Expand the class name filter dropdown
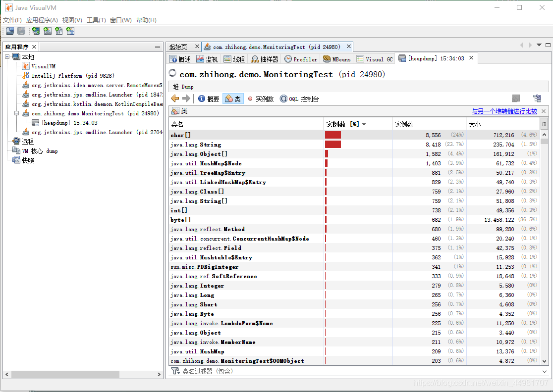 (x=544, y=371)
